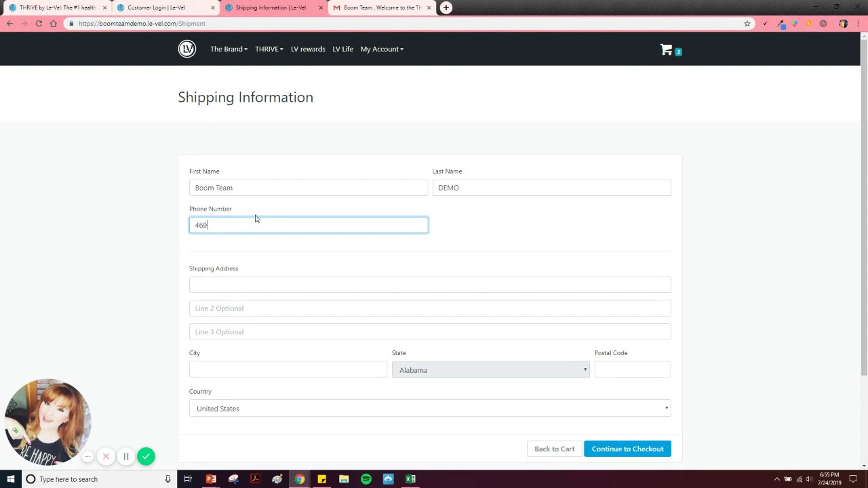Screen dimensions: 868x488
Task: Open the LV rewards menu item
Action: pyautogui.click(x=308, y=49)
